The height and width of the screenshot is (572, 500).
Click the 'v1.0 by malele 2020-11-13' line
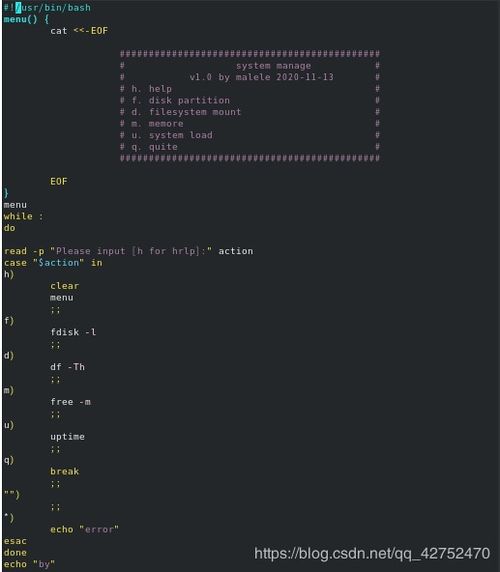pos(261,77)
